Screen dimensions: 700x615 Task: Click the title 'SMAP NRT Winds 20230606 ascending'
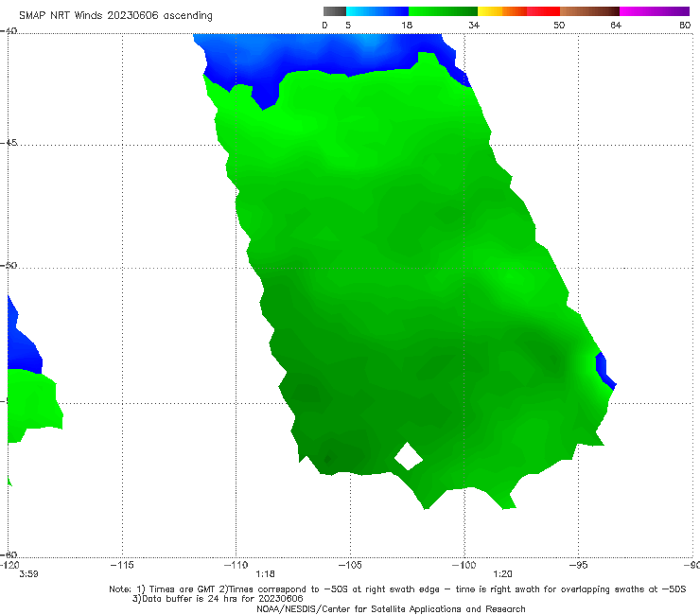[115, 16]
